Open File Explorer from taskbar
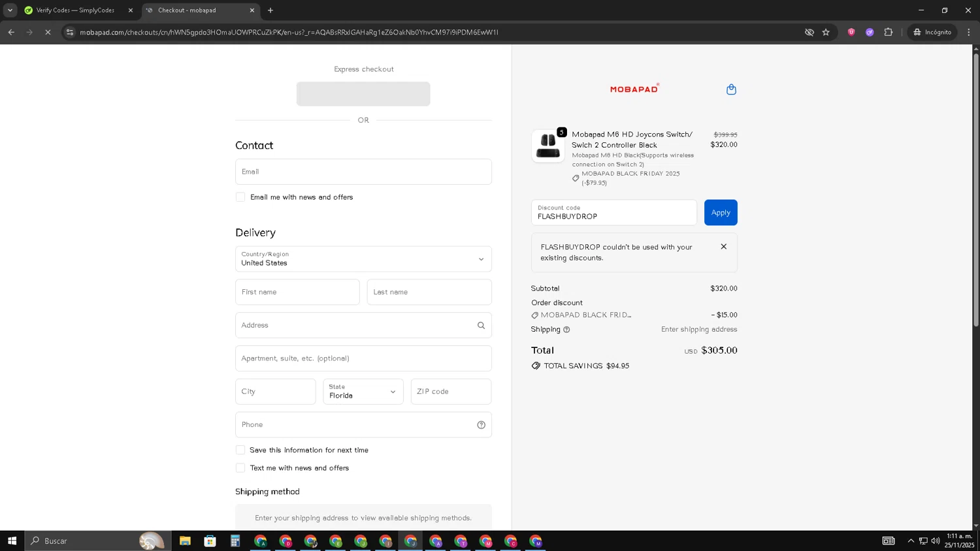This screenshot has height=551, width=980. pyautogui.click(x=185, y=541)
